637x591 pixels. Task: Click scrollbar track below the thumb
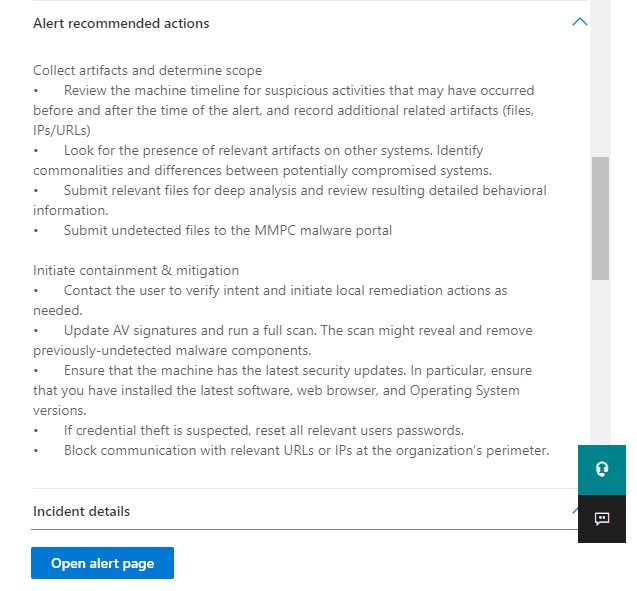(x=600, y=360)
